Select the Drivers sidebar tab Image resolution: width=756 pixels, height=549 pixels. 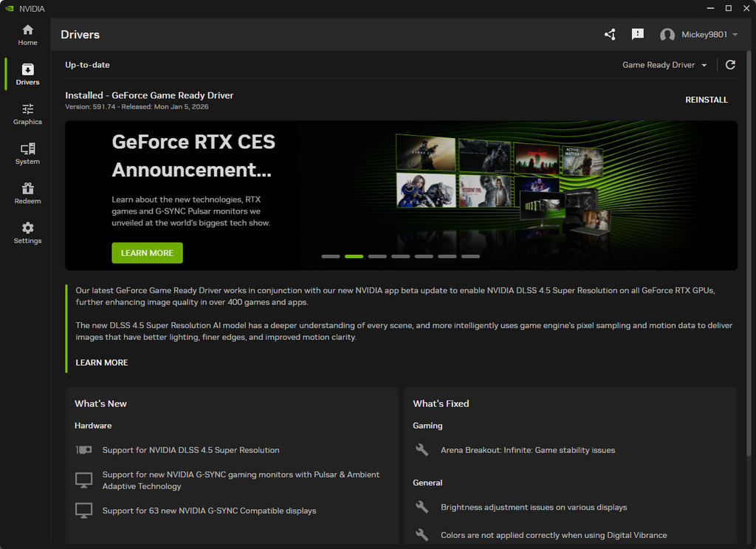click(27, 75)
